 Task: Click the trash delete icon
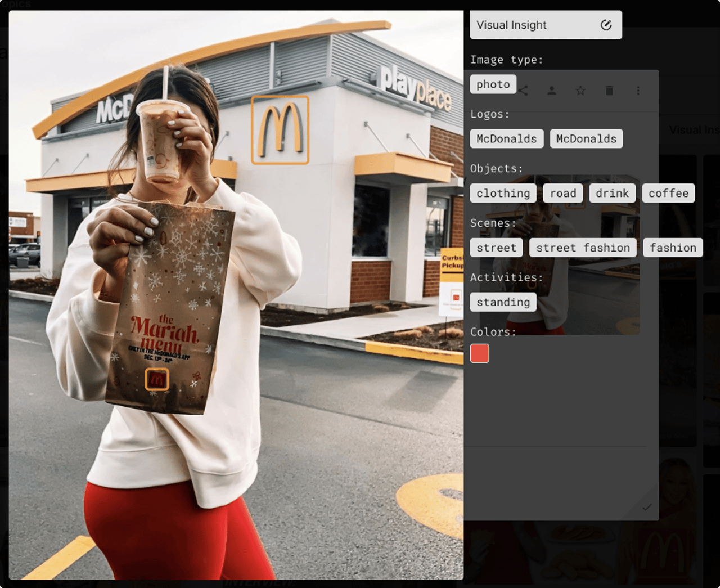point(609,91)
